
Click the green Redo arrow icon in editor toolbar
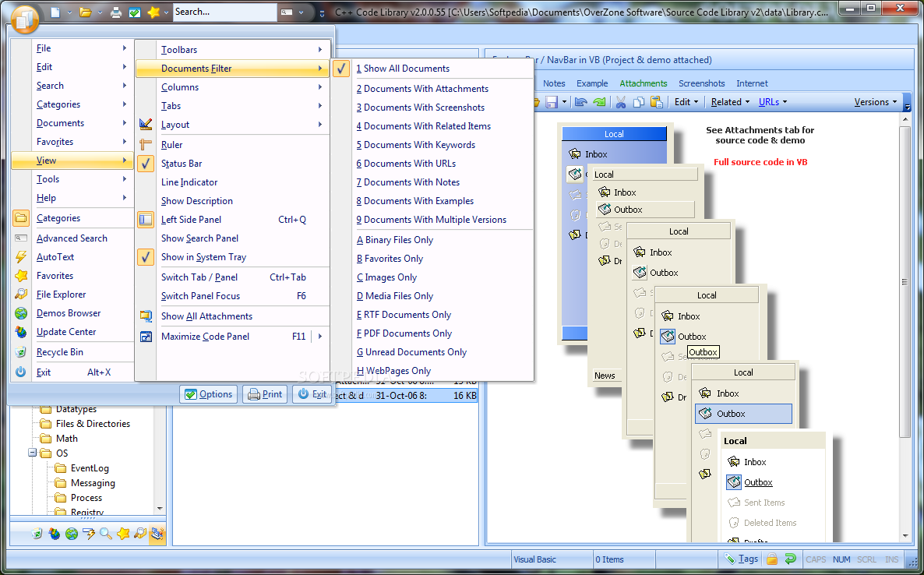pyautogui.click(x=599, y=102)
